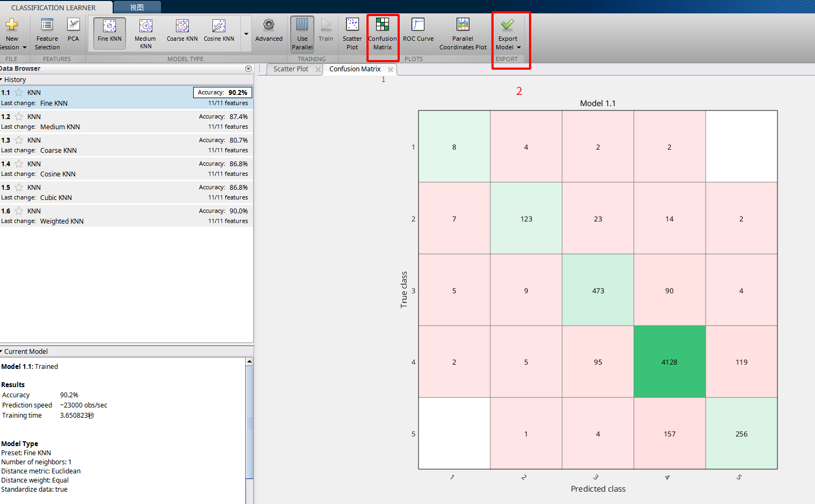
Task: Select the Fine KNN model preset
Action: (x=109, y=33)
